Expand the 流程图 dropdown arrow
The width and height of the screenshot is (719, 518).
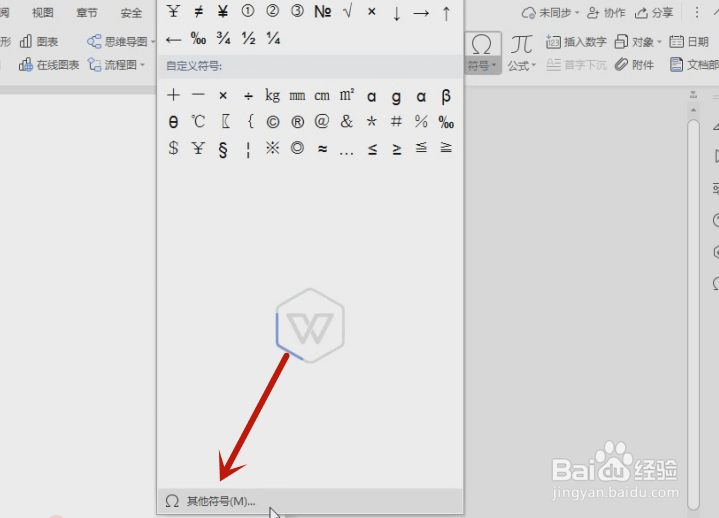pos(143,65)
